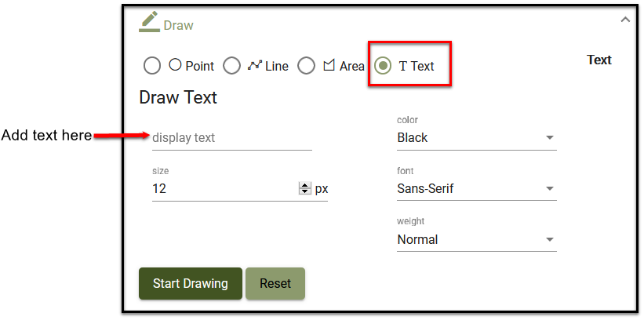This screenshot has width=644, height=320.
Task: Click the display text input field
Action: [x=231, y=138]
